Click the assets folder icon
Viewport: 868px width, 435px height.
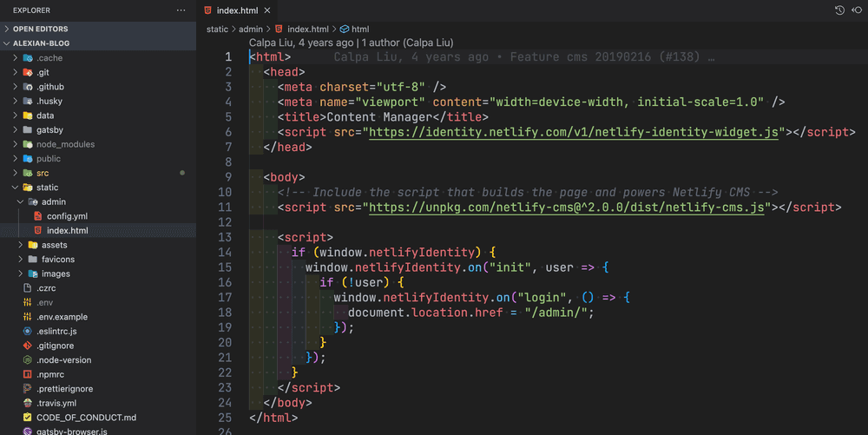tap(33, 245)
